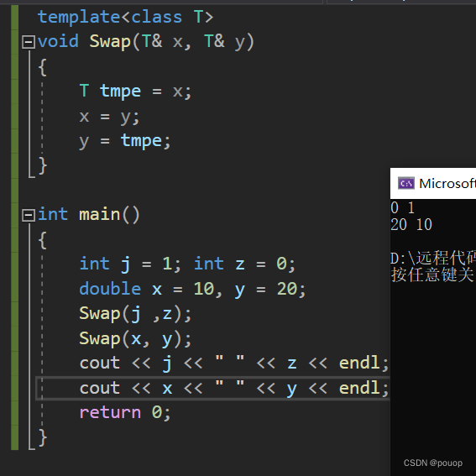Click the '20 10' console output line
476x476 pixels.
(411, 225)
